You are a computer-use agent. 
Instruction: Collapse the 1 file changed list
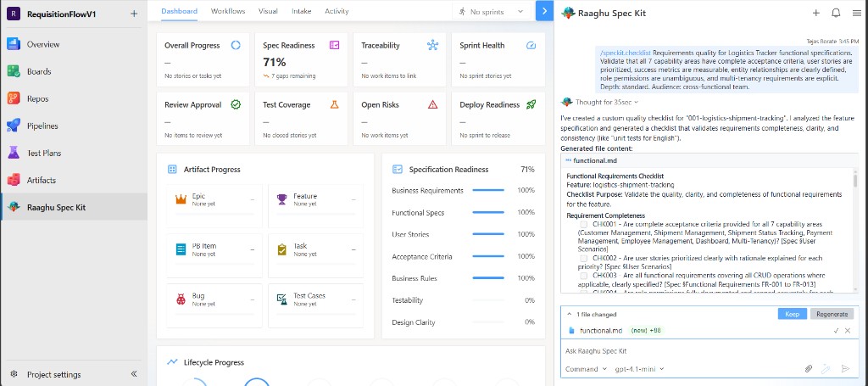click(569, 314)
